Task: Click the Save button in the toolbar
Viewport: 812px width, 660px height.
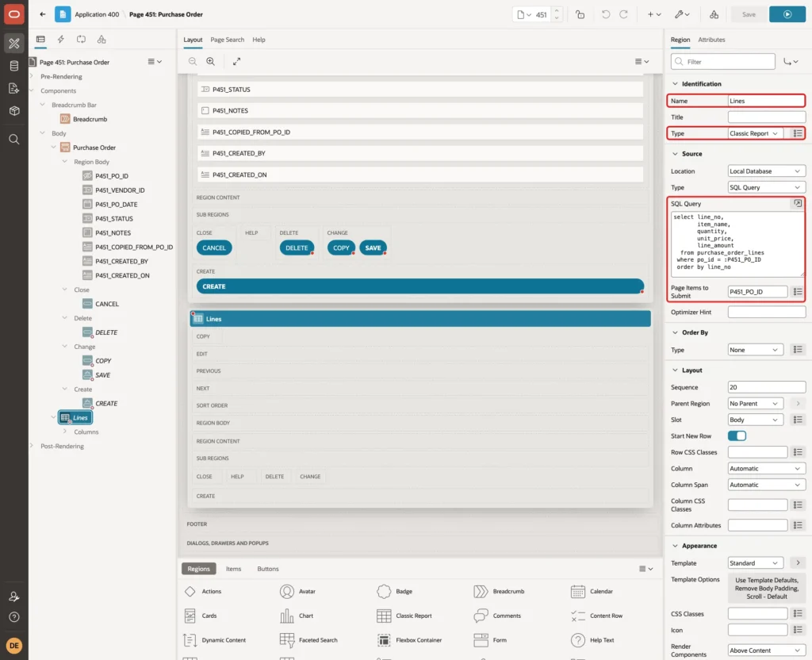Action: point(749,14)
